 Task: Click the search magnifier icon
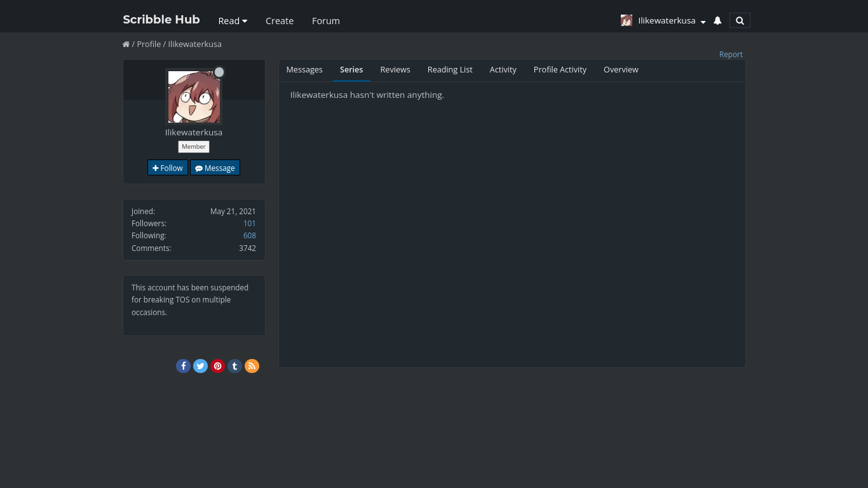(740, 20)
